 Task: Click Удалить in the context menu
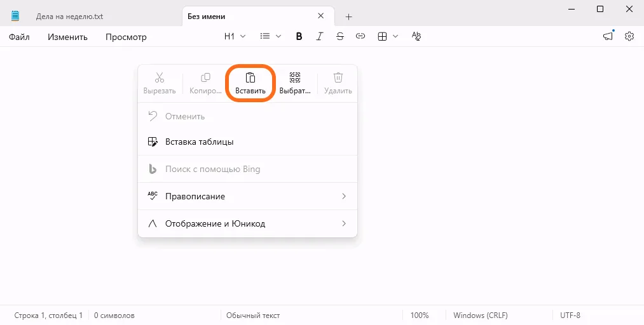(x=338, y=83)
